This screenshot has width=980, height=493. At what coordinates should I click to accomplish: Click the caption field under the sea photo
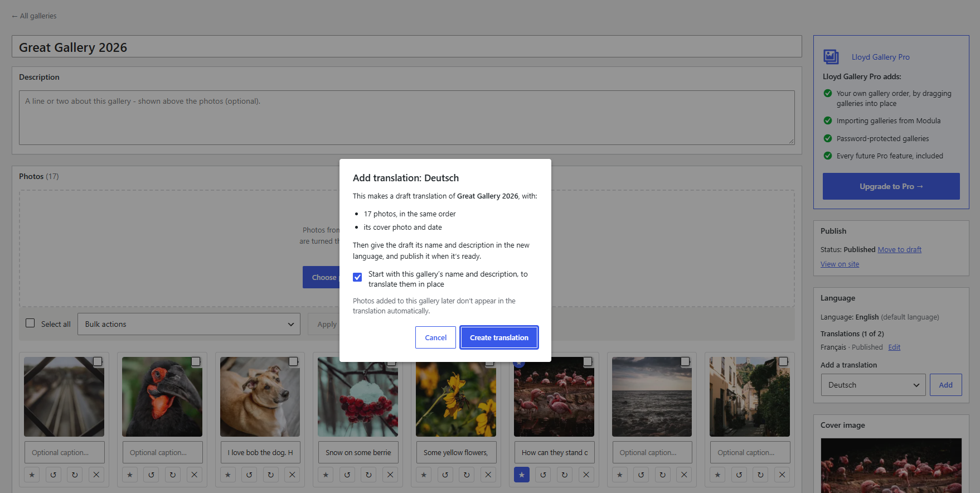(652, 452)
